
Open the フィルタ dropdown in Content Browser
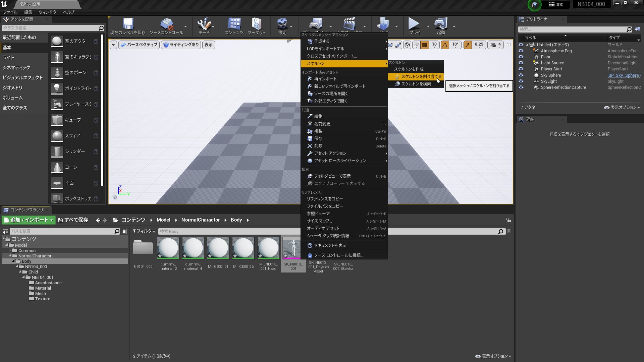point(144,231)
